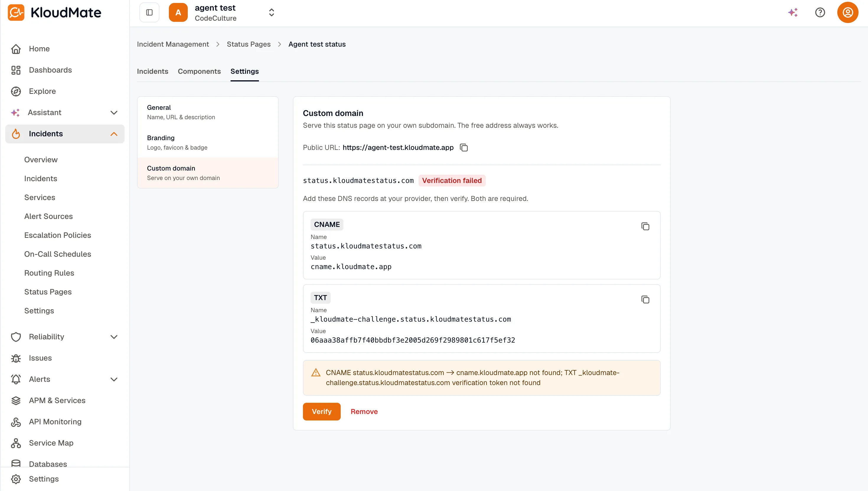Click the Databases cylinder icon

click(16, 464)
